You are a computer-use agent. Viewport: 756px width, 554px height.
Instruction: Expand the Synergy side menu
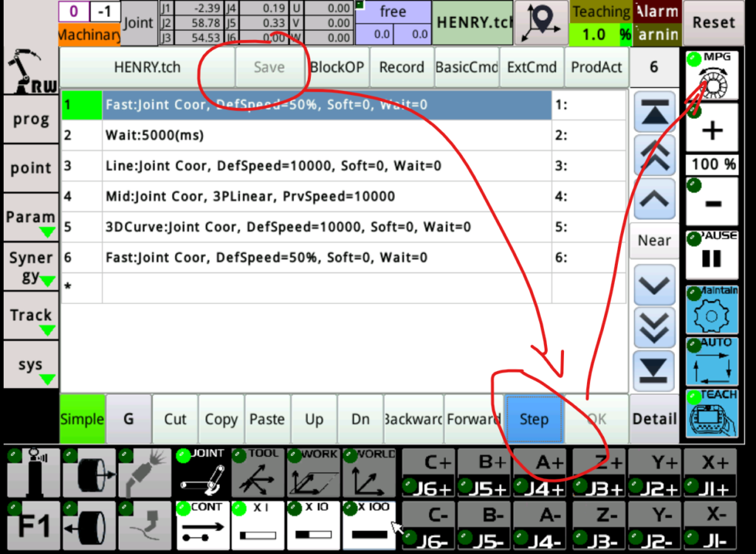click(x=31, y=268)
